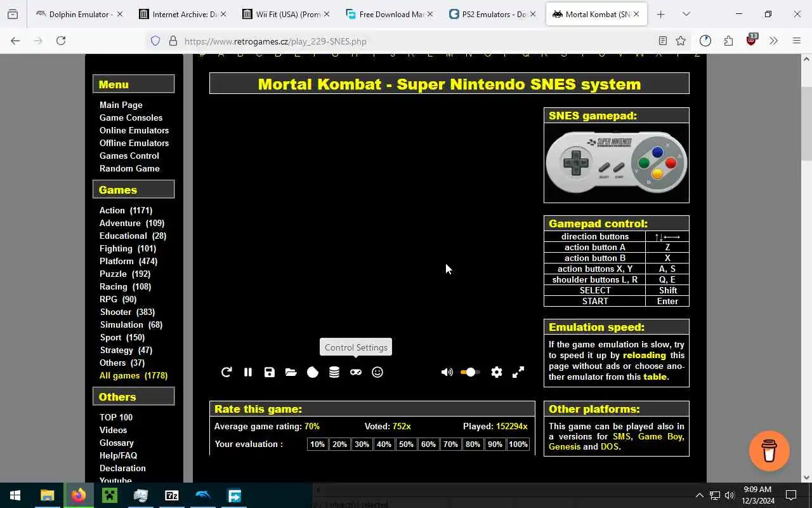812x508 pixels.
Task: Click the coffee cup donate button
Action: pyautogui.click(x=769, y=451)
